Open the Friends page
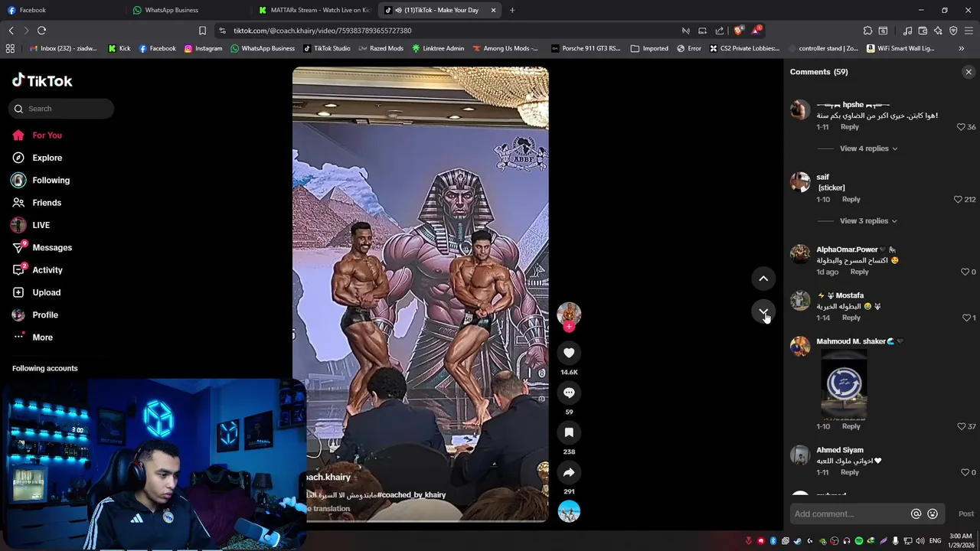Image resolution: width=980 pixels, height=551 pixels. 46,203
